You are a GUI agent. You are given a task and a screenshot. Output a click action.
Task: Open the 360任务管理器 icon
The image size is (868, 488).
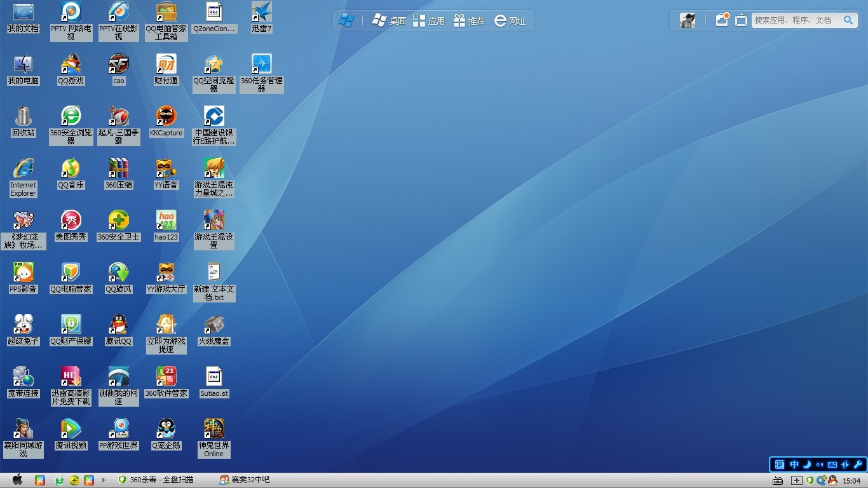pyautogui.click(x=261, y=74)
